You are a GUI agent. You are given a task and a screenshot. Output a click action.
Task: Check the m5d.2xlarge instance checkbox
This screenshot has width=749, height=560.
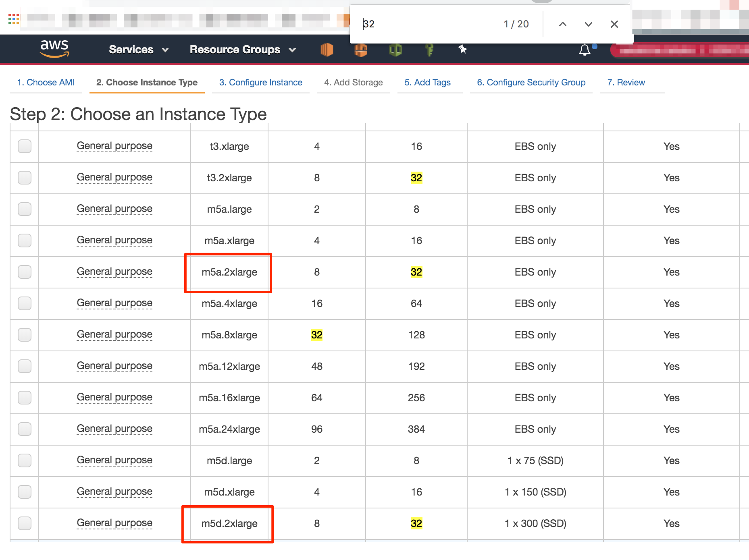pos(25,523)
